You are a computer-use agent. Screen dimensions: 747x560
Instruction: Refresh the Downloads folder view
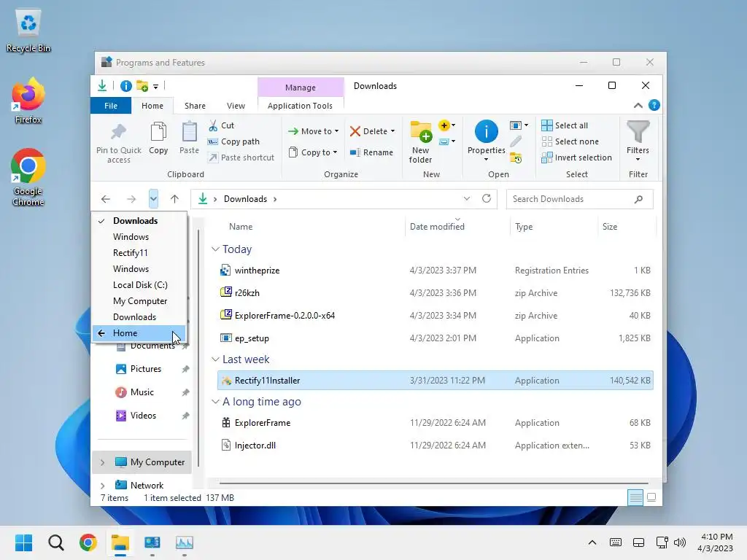point(486,198)
